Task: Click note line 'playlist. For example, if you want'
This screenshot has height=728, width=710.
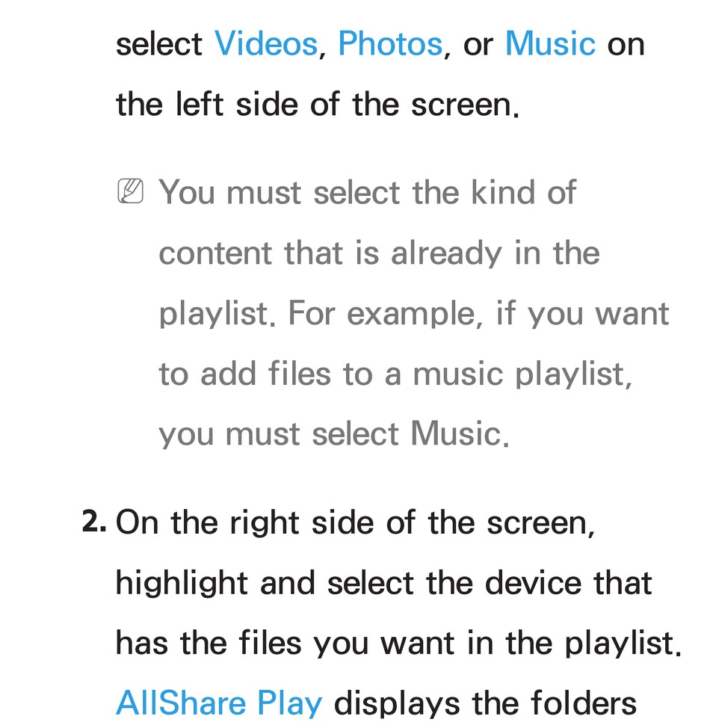Action: pyautogui.click(x=414, y=314)
